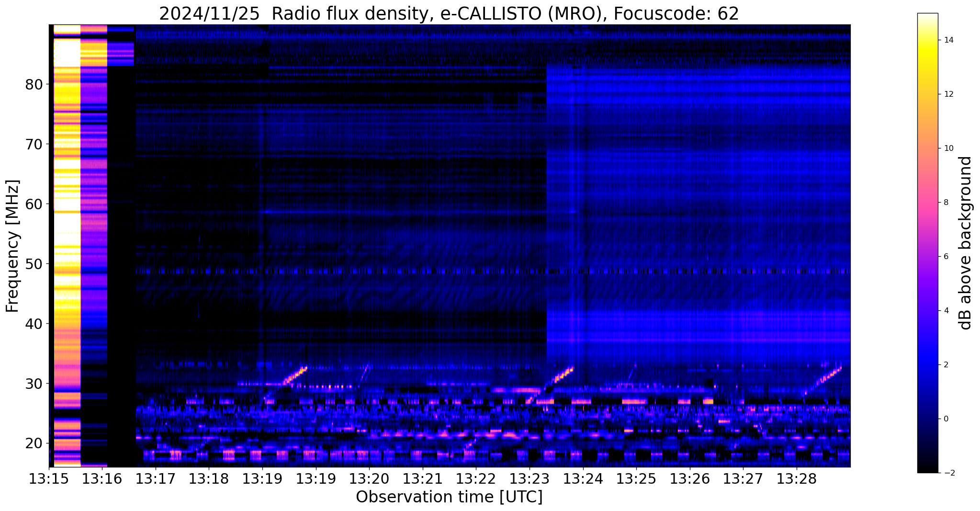Click the colorbar tick labeled 10
The image size is (980, 511).
pos(948,148)
